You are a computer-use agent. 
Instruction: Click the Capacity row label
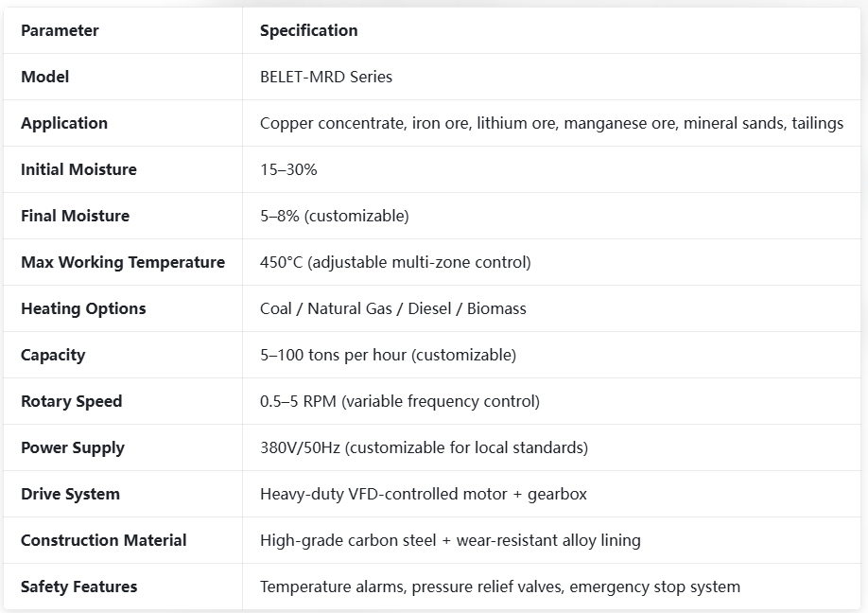coord(53,355)
